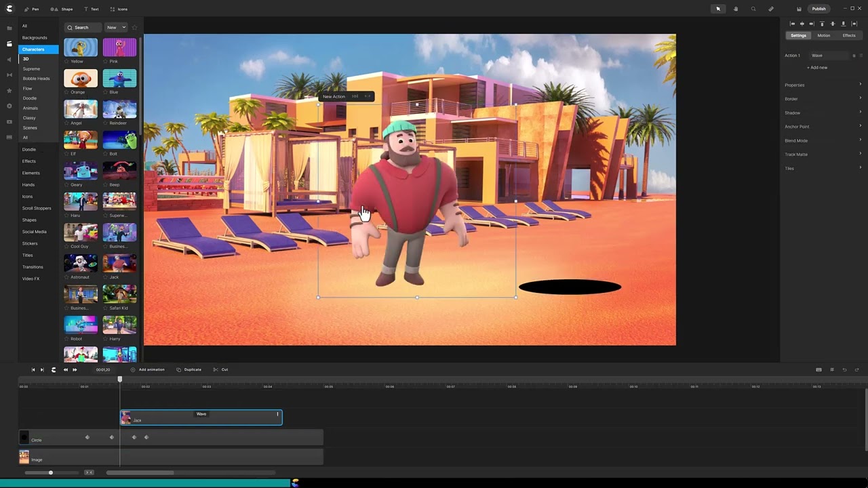Viewport: 868px width, 488px height.
Task: Open the project folder sidebar icon
Action: click(x=9, y=28)
